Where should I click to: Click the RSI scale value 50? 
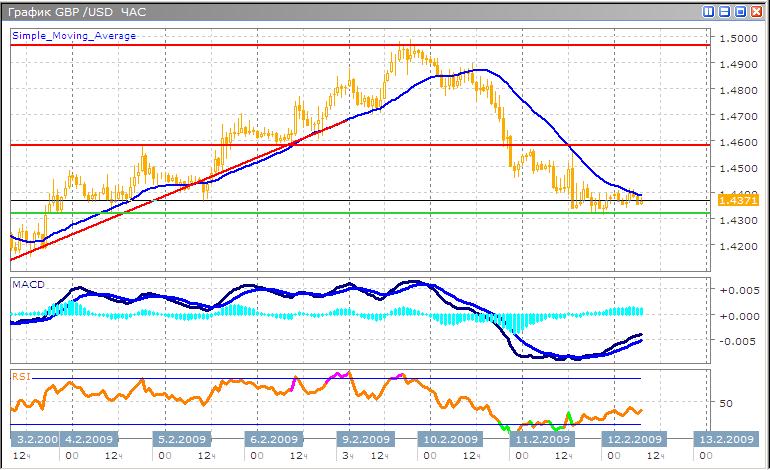point(726,403)
